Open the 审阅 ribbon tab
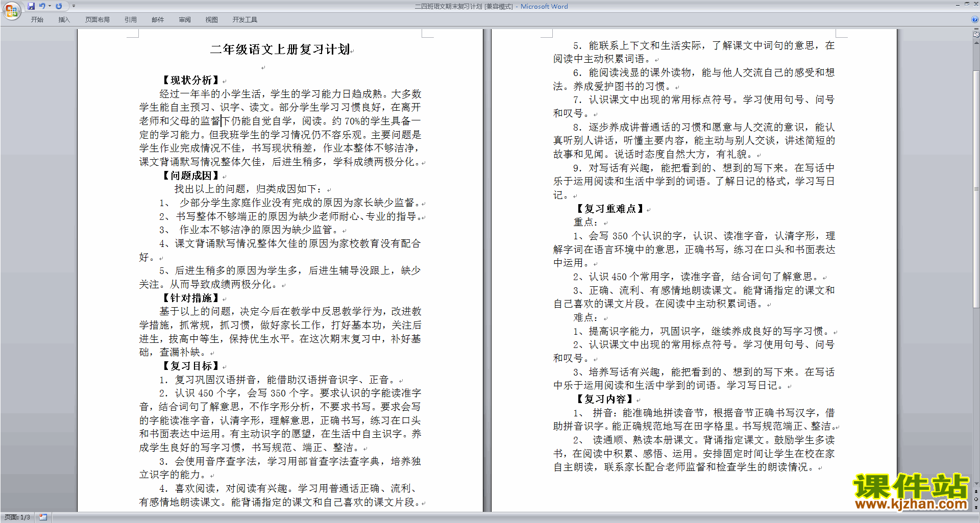The width and height of the screenshot is (980, 523). [185, 20]
